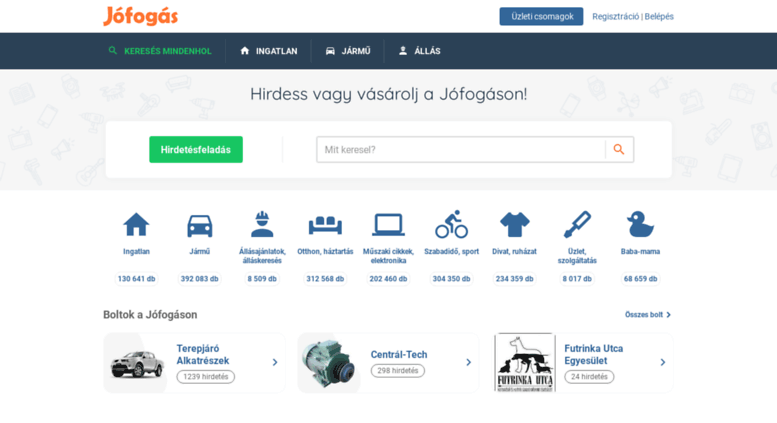
Task: Open the Futrinka Utca Egyesület link
Action: (594, 355)
